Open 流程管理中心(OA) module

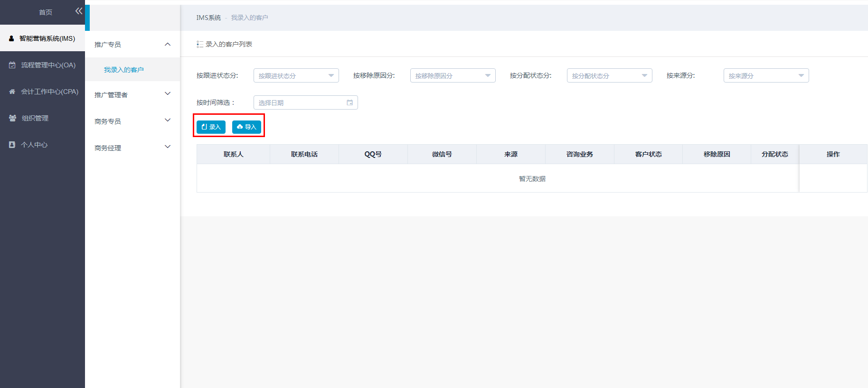pos(42,65)
